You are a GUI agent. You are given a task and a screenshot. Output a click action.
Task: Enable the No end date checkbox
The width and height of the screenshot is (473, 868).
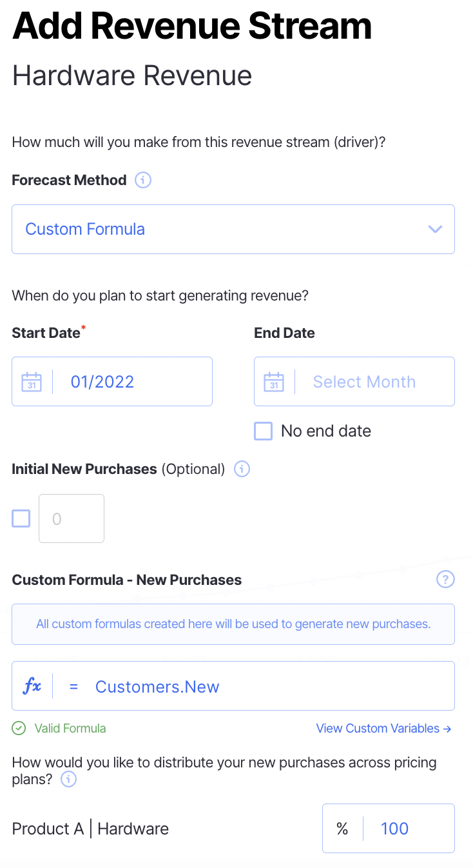coord(264,431)
